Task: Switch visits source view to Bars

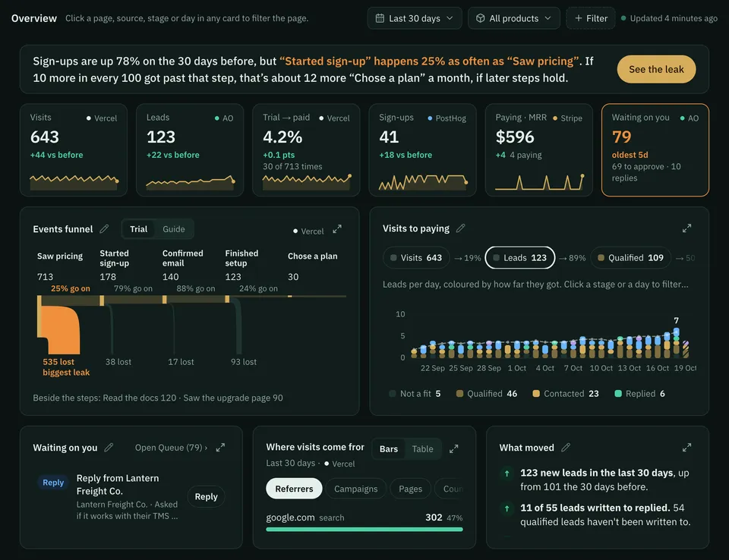Action: (x=389, y=448)
